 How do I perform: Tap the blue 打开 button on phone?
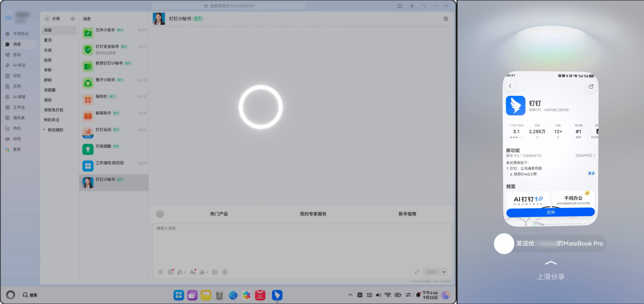(x=551, y=212)
